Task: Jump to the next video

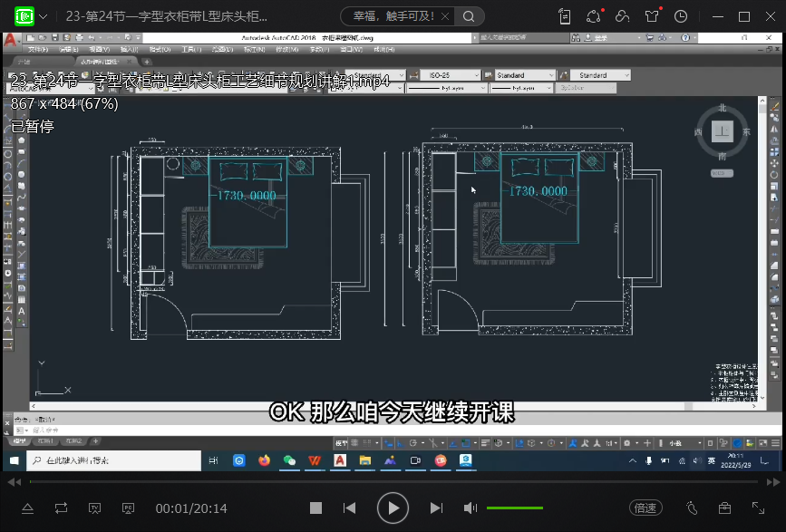Action: click(436, 508)
